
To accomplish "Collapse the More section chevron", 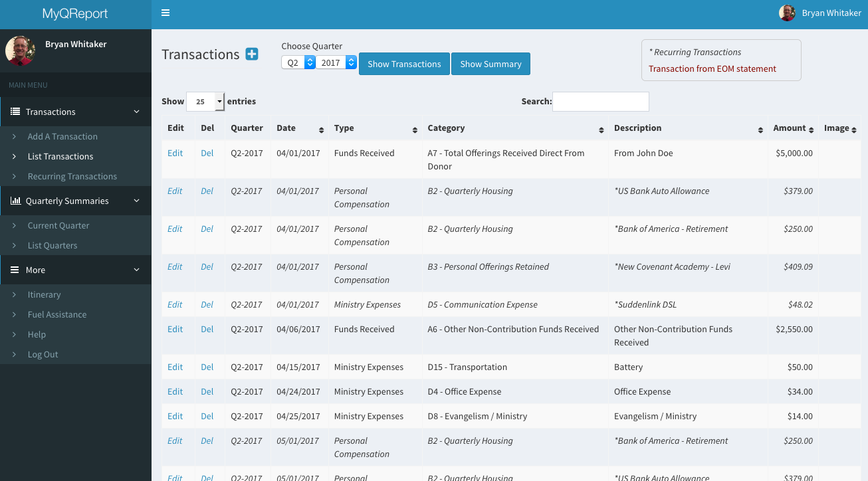I will tap(137, 270).
